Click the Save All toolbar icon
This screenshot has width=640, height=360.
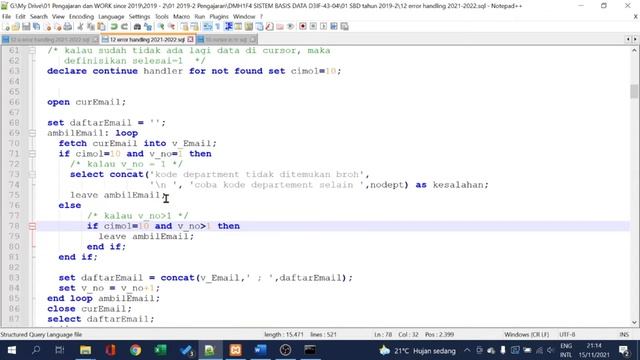pyautogui.click(x=36, y=27)
